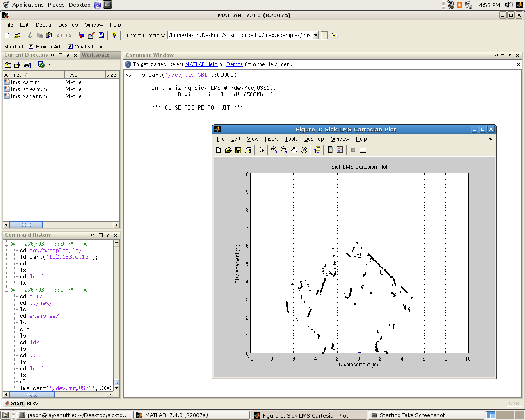Viewport: 525px width, 420px height.
Task: Toggle the Rotate 3D tool
Action: (304, 150)
